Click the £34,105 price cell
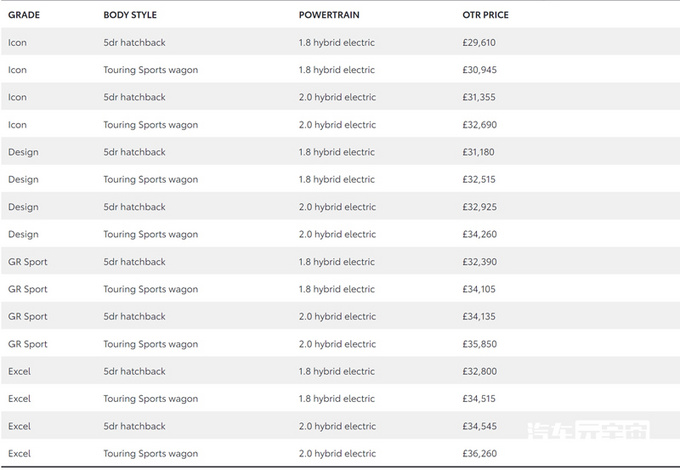The width and height of the screenshot is (680, 470). [473, 289]
